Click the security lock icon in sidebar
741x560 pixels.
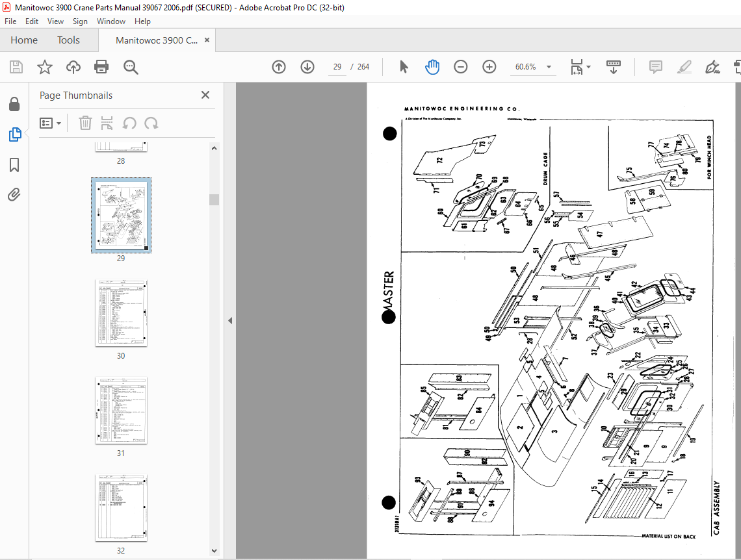14,104
